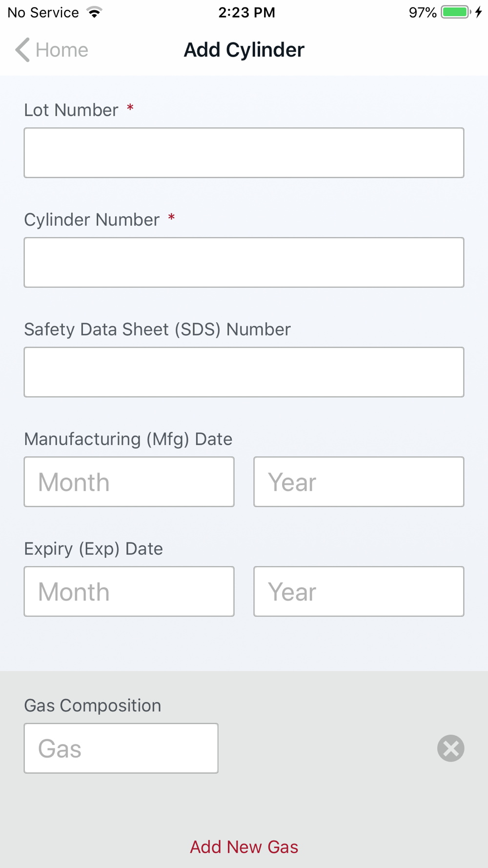488x868 pixels.
Task: Tap the Expiry (Exp) Date label
Action: tap(94, 549)
